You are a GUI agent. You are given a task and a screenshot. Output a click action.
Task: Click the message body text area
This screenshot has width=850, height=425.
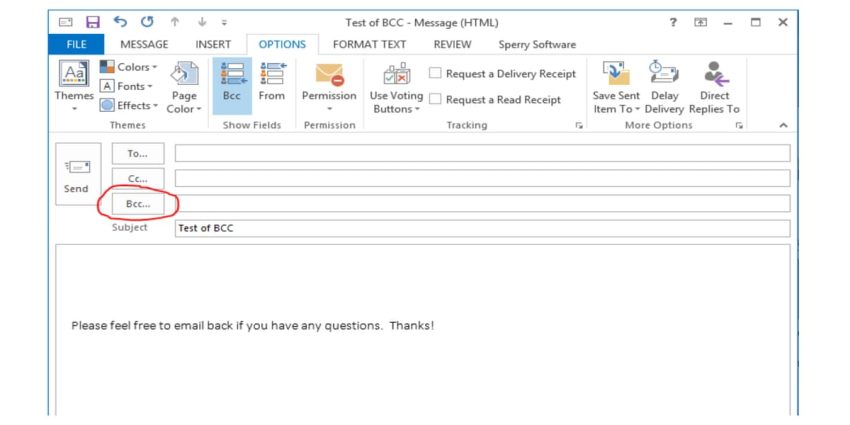click(x=423, y=330)
